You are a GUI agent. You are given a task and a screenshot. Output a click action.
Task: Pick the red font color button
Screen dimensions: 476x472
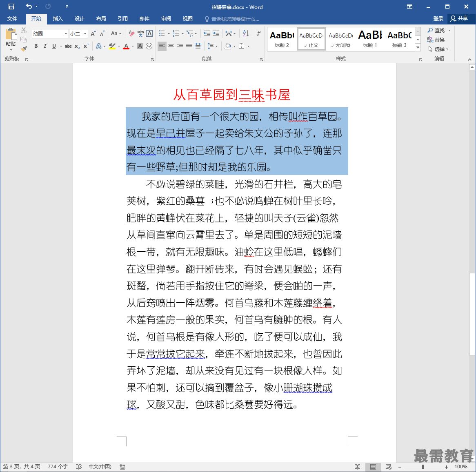pyautogui.click(x=126, y=46)
